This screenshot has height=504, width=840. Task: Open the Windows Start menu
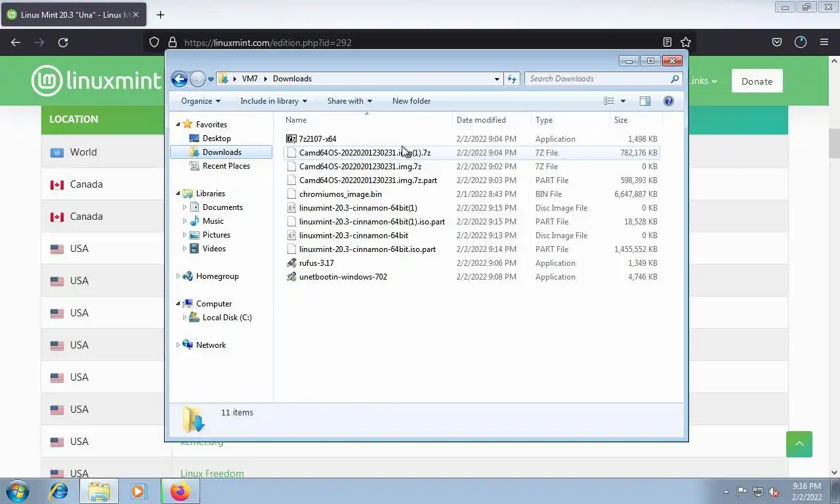[17, 491]
